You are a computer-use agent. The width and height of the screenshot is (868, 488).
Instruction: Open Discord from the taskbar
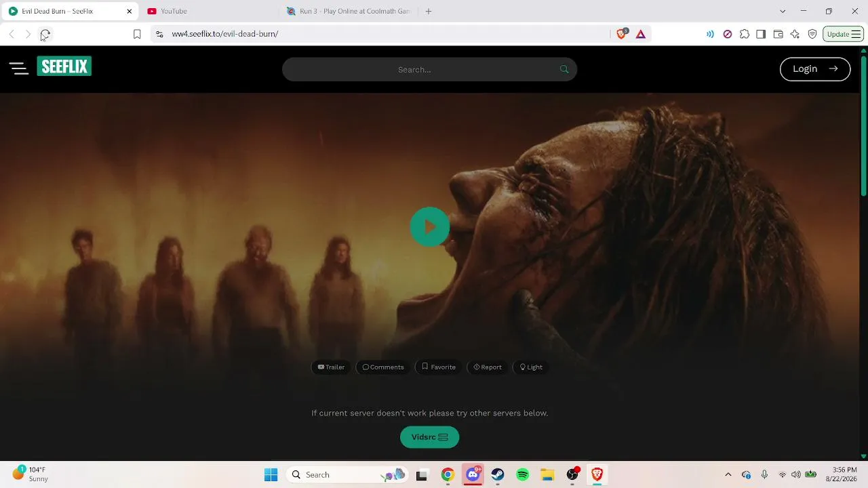[473, 475]
